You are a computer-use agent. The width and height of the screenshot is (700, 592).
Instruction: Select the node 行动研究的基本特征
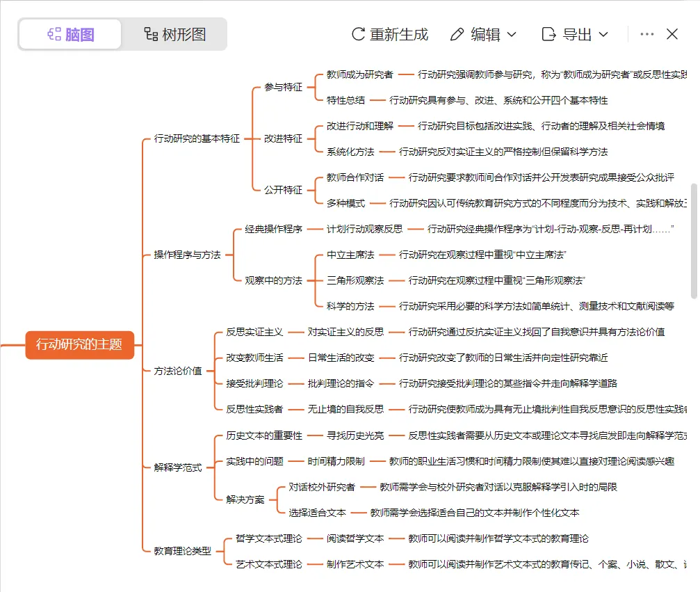pos(197,139)
